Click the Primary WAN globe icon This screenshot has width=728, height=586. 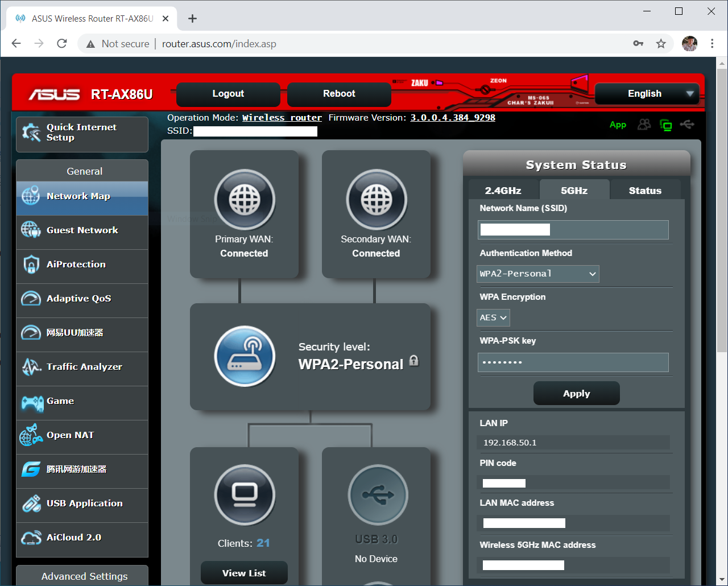[x=245, y=200]
